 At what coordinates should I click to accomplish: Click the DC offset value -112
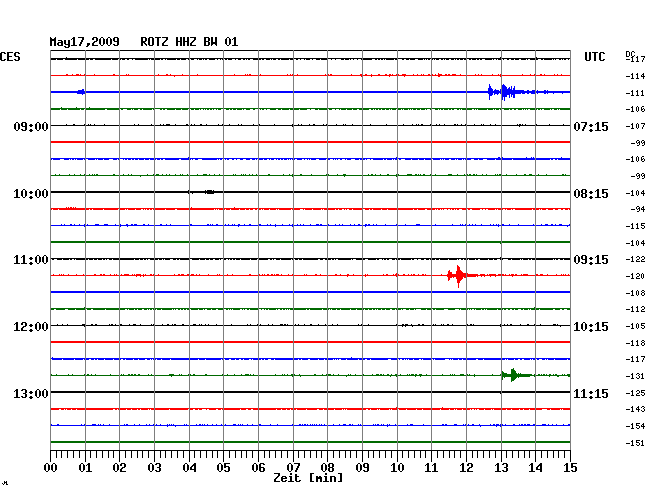point(635,309)
